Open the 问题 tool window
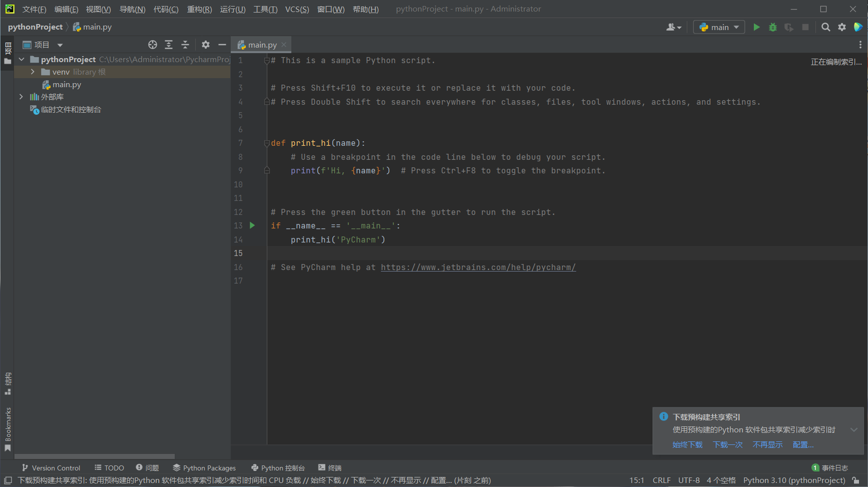 point(147,468)
